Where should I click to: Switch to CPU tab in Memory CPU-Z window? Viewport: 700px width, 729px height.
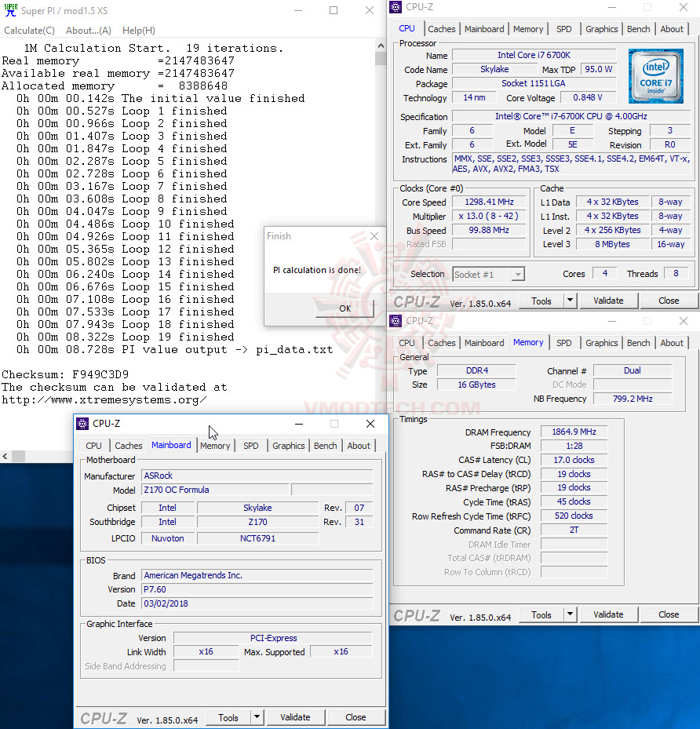407,343
